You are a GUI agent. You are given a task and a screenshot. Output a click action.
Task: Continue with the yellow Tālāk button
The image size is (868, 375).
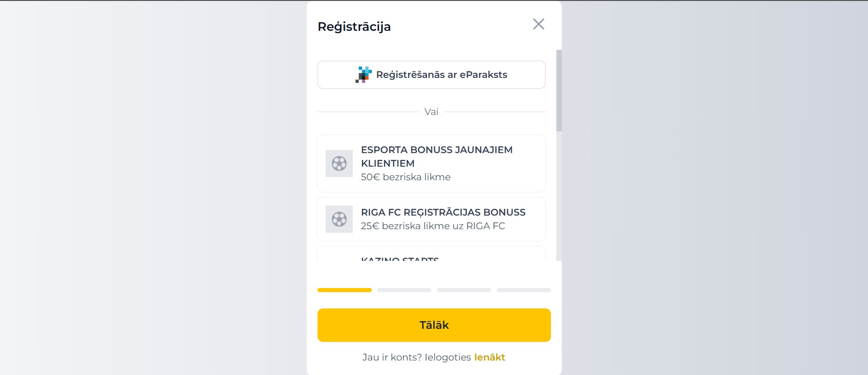click(x=434, y=325)
